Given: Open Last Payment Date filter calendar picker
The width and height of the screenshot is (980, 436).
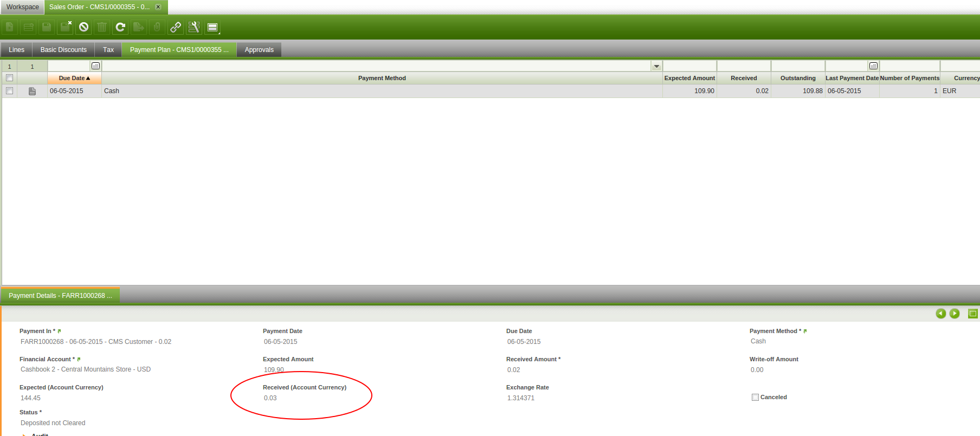Looking at the screenshot, I should tap(873, 66).
